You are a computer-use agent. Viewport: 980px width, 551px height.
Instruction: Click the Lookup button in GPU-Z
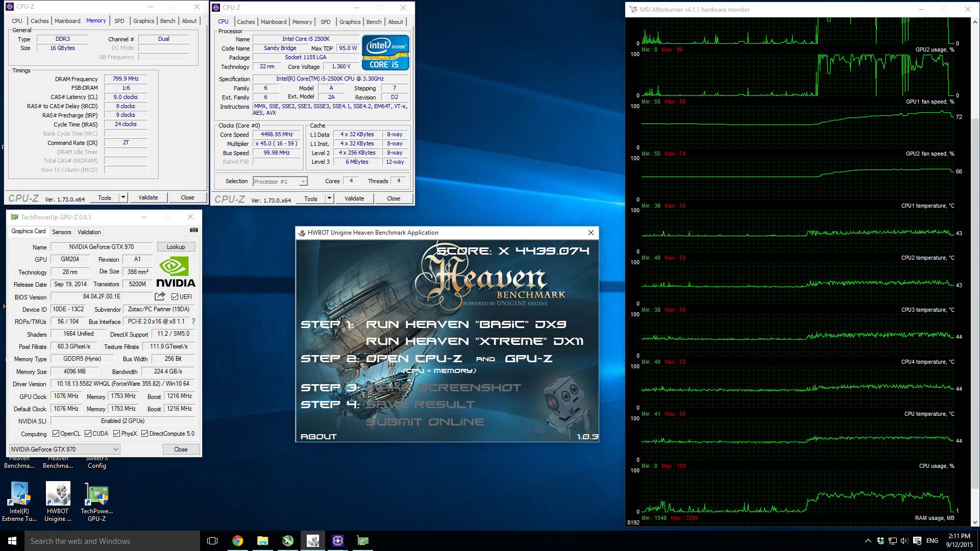point(176,247)
